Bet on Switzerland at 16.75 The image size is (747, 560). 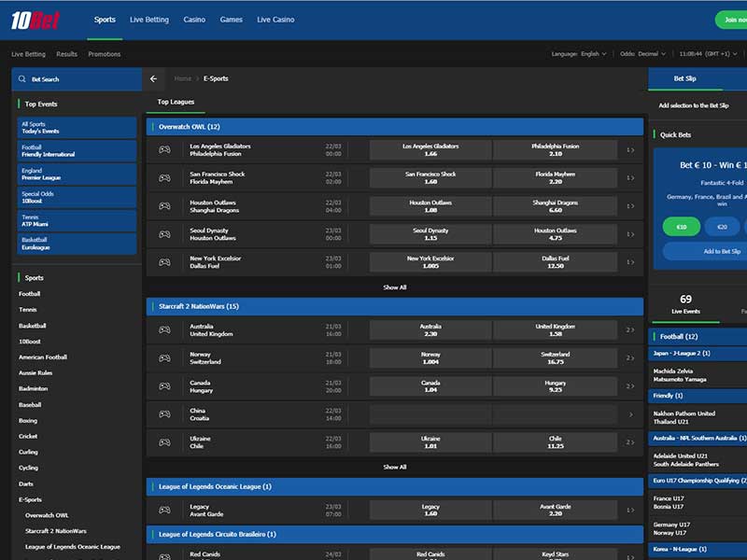point(555,358)
